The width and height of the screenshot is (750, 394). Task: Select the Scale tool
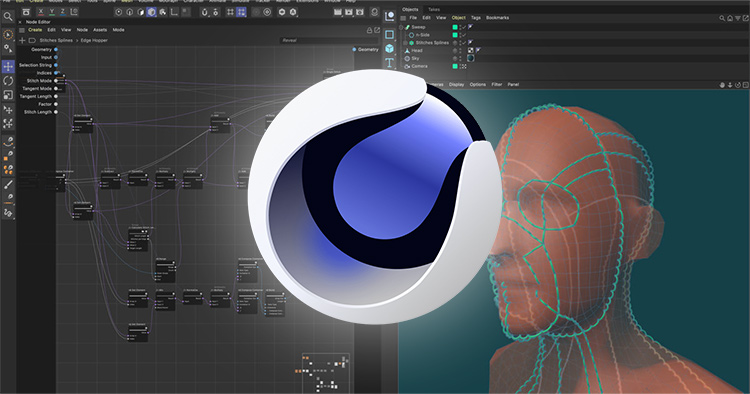point(8,95)
